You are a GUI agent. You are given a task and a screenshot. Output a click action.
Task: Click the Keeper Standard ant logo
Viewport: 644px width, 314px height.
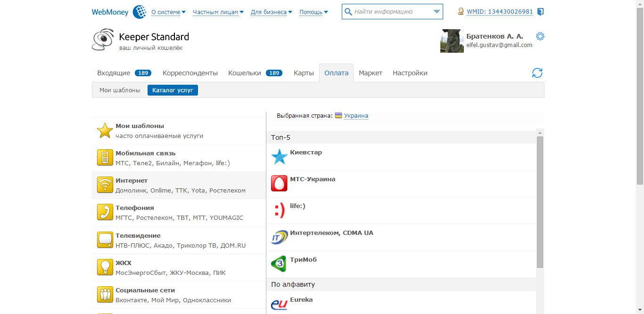pyautogui.click(x=103, y=40)
